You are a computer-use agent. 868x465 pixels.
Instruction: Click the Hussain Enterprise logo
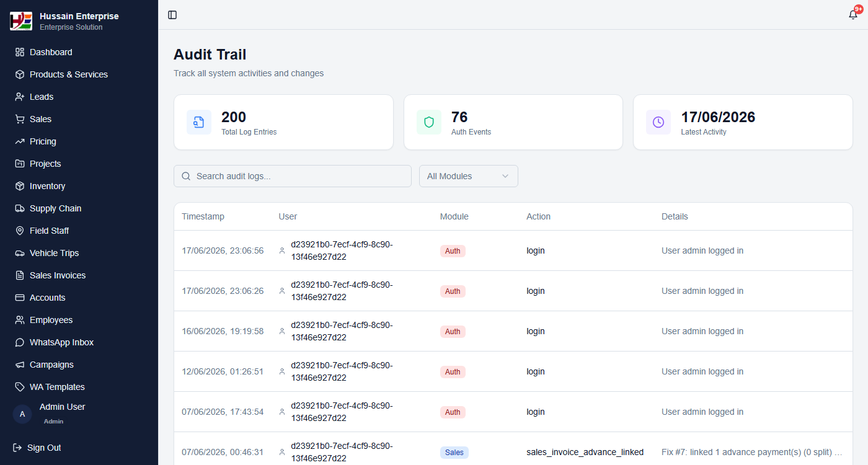pos(20,21)
